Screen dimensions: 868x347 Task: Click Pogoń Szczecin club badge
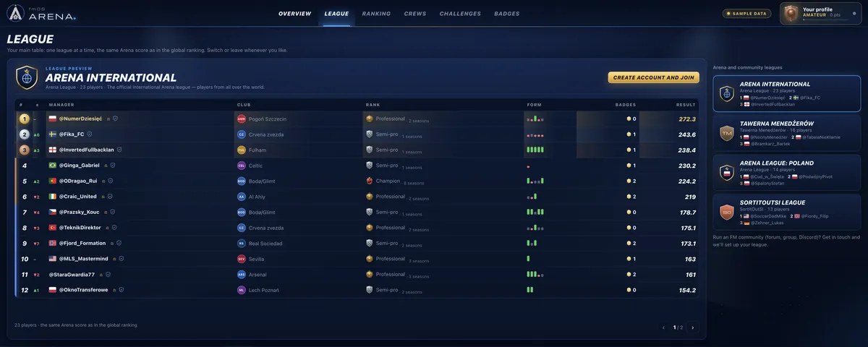[x=242, y=119]
